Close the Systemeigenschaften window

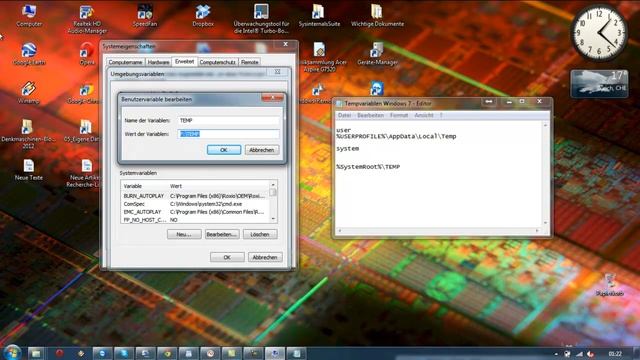286,44
